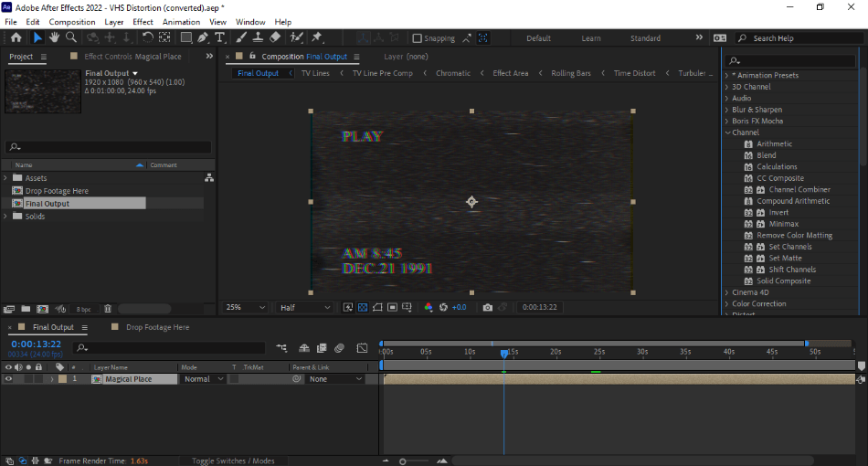The image size is (868, 466).
Task: Click the current time indicator on ruler
Action: pos(503,353)
